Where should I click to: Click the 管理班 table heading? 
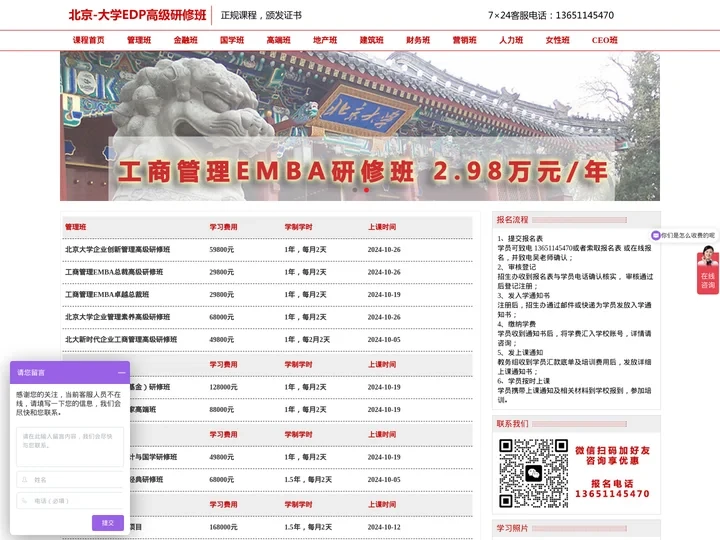(75, 227)
